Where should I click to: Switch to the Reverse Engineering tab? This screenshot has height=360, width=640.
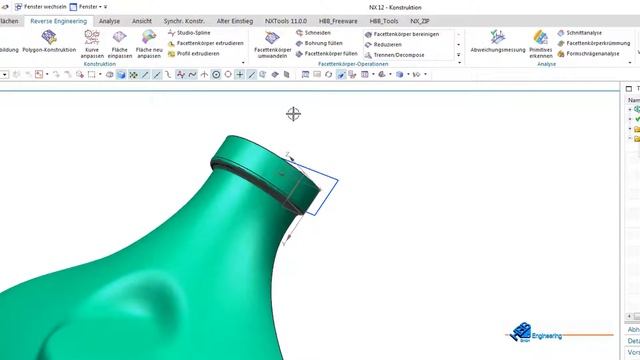(x=58, y=21)
